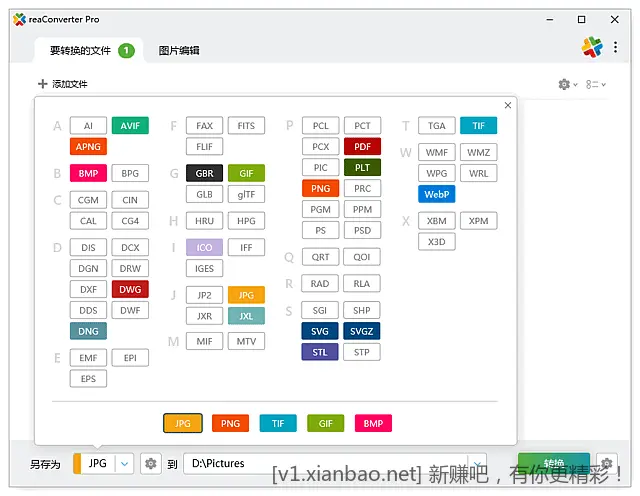The width and height of the screenshot is (640, 496).
Task: Select the DNG format
Action: point(88,331)
